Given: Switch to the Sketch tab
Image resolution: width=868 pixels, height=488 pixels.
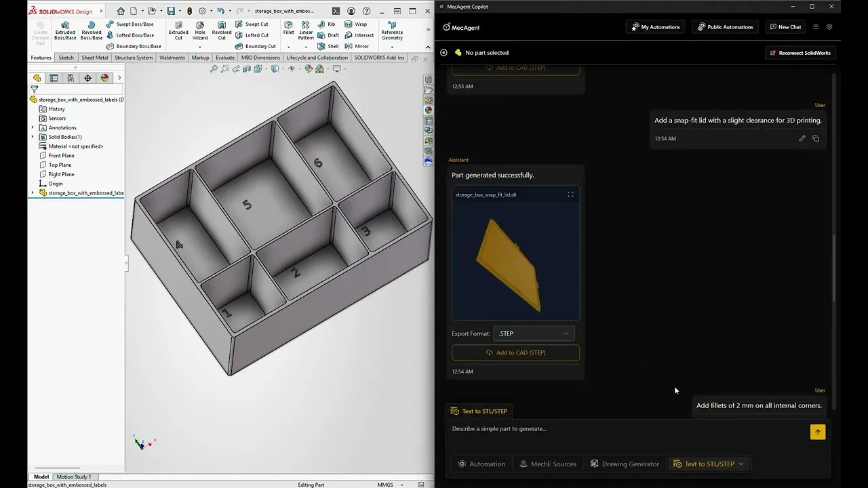Looking at the screenshot, I should [66, 58].
